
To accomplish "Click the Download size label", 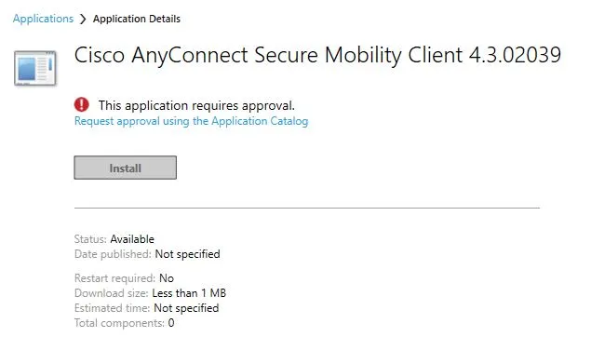I will [x=111, y=293].
